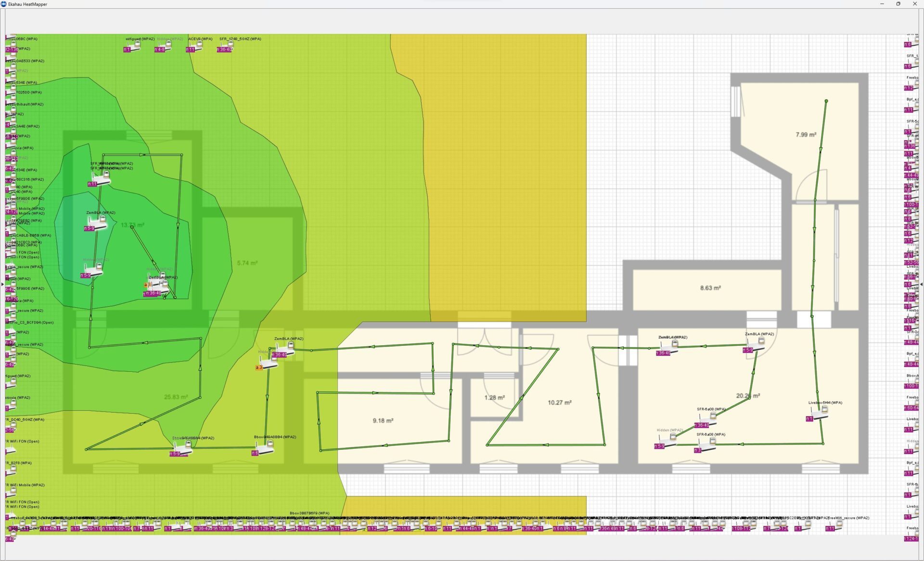Select the ACEVS (WPA) access point icon
924x561 pixels.
[x=194, y=47]
